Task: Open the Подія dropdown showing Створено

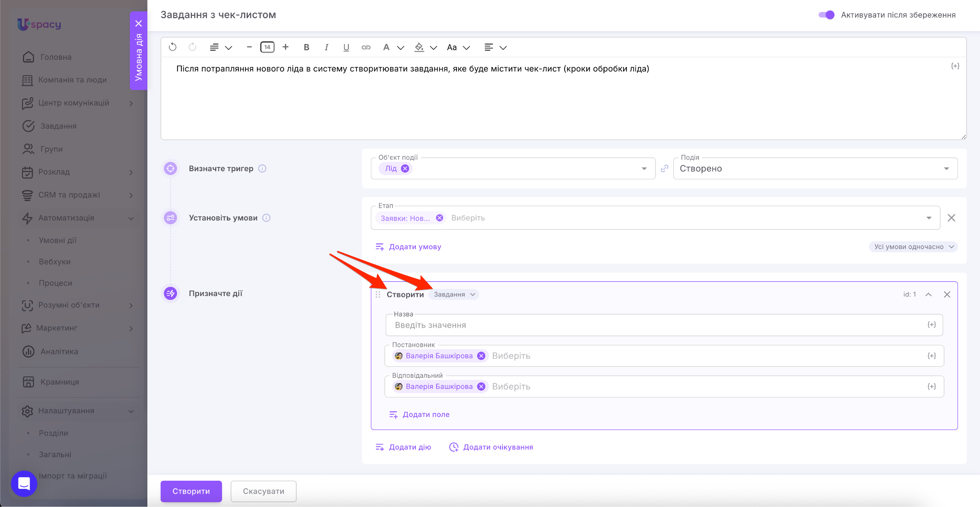Action: (815, 168)
